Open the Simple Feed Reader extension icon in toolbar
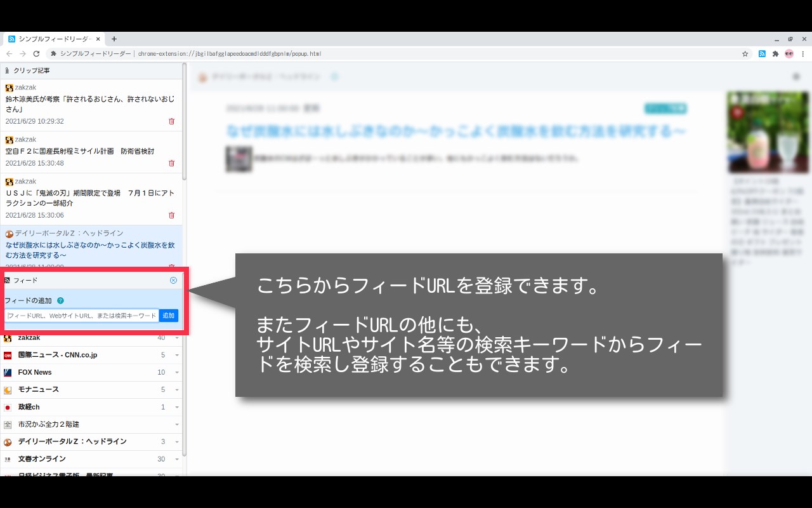This screenshot has height=508, width=812. point(762,54)
